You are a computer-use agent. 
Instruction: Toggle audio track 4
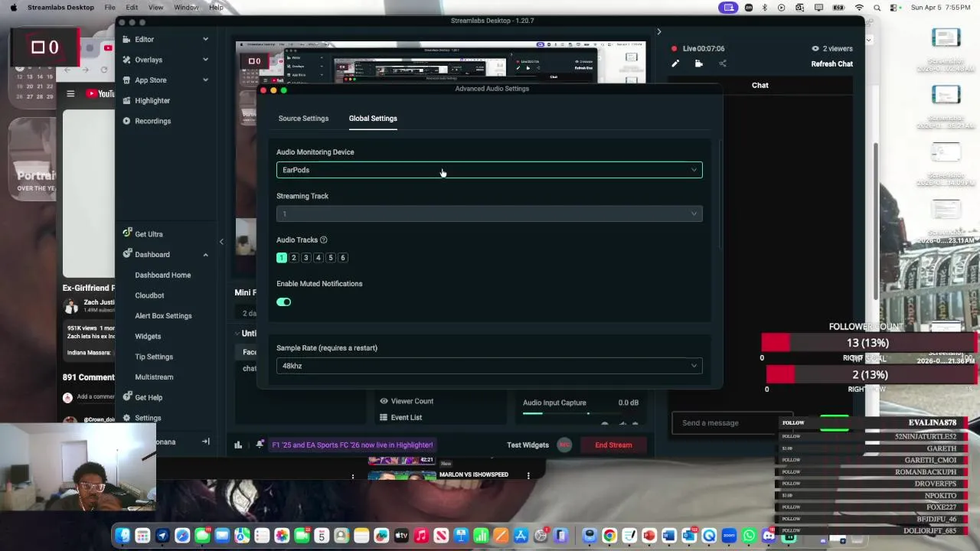coord(318,258)
